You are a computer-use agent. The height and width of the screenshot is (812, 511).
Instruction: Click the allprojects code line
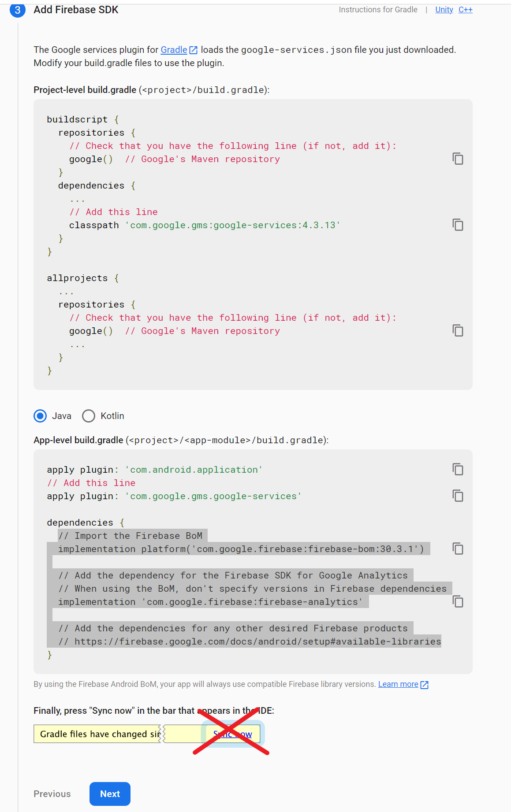coord(83,278)
